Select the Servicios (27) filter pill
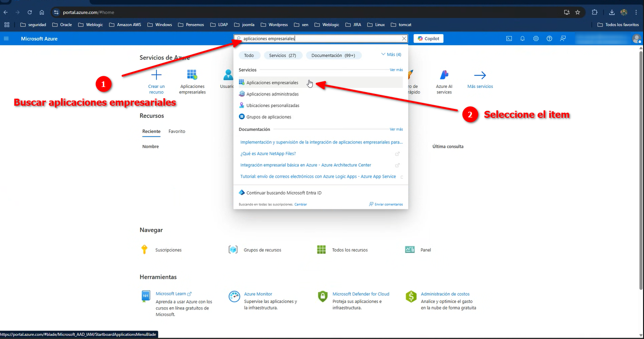The height and width of the screenshot is (339, 644). pos(283,55)
